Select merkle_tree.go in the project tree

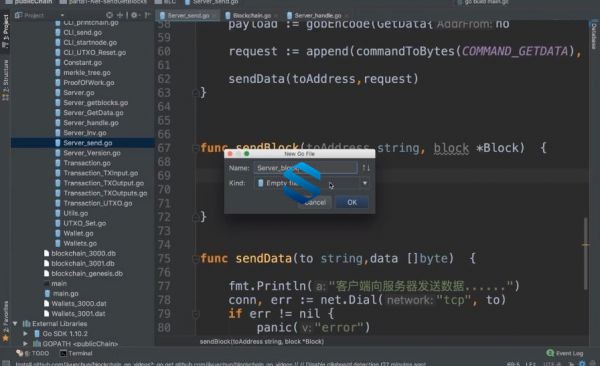87,72
